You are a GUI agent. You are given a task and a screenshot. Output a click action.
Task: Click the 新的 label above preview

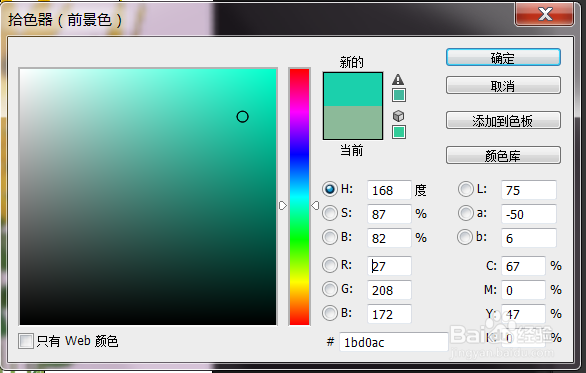[x=352, y=62]
